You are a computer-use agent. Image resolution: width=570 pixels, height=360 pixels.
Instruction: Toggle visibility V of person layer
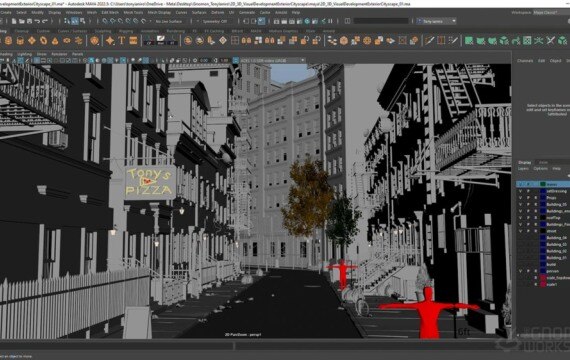click(x=520, y=271)
